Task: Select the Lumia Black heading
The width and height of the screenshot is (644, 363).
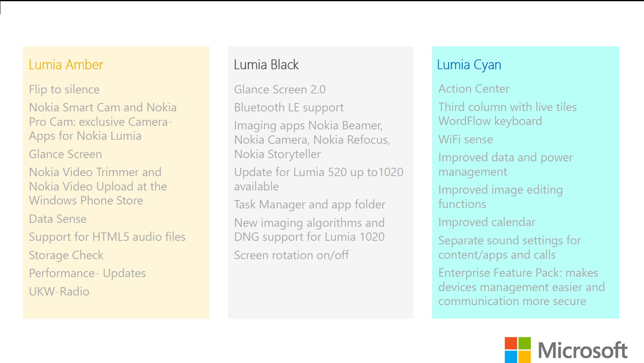Action: [266, 65]
